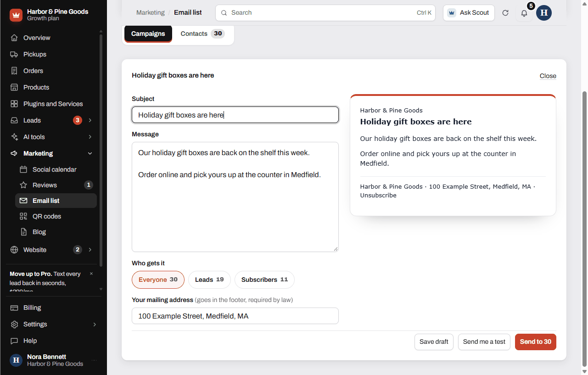Click the Blog document icon
Viewport: 588px width, 375px height.
[23, 232]
